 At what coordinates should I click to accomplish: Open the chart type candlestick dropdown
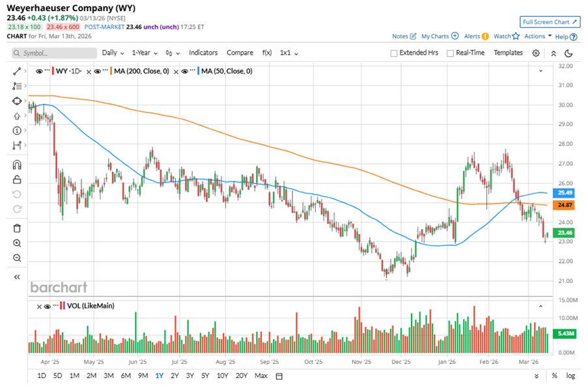173,53
